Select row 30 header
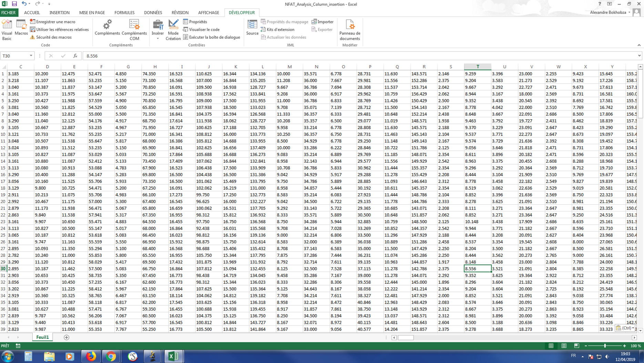Screen dimensions: 644x363 point(3,269)
